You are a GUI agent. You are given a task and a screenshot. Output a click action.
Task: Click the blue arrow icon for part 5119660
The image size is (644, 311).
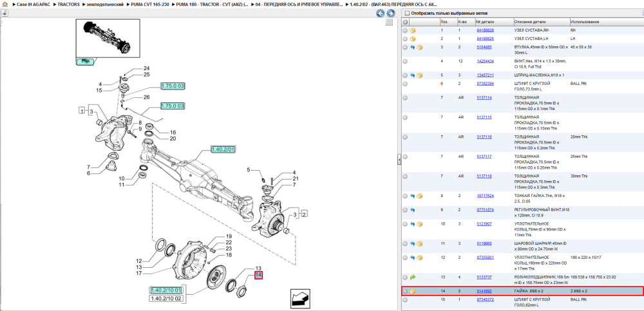pyautogui.click(x=413, y=243)
